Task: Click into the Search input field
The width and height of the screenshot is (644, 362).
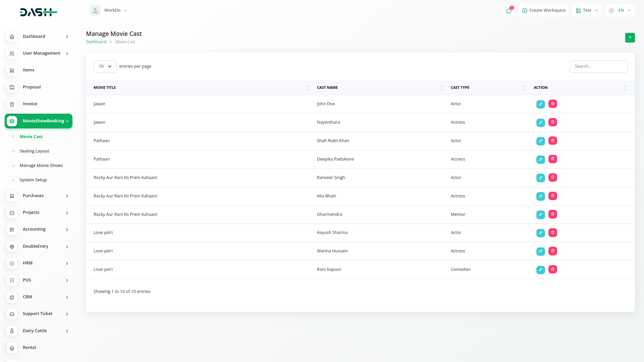Action: click(x=598, y=66)
